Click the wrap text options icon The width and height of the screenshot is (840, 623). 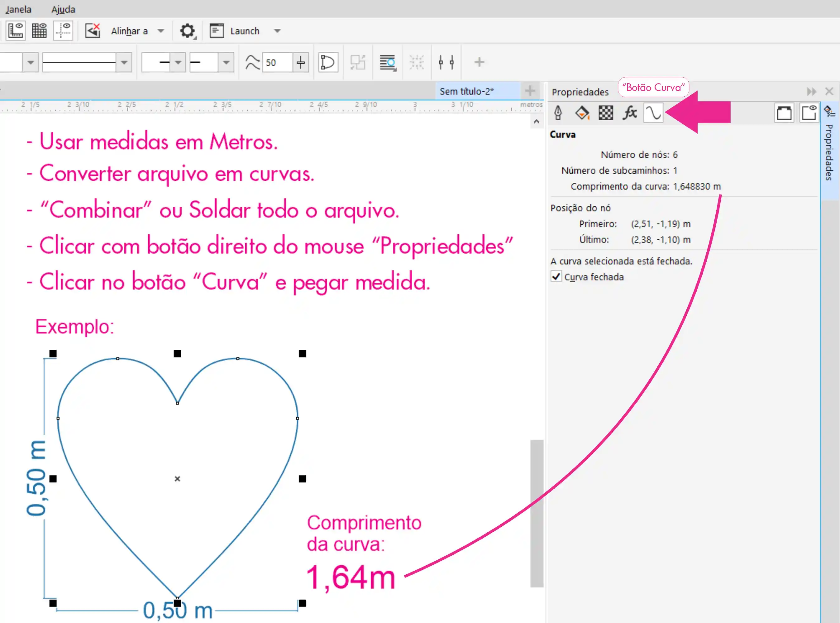[388, 62]
